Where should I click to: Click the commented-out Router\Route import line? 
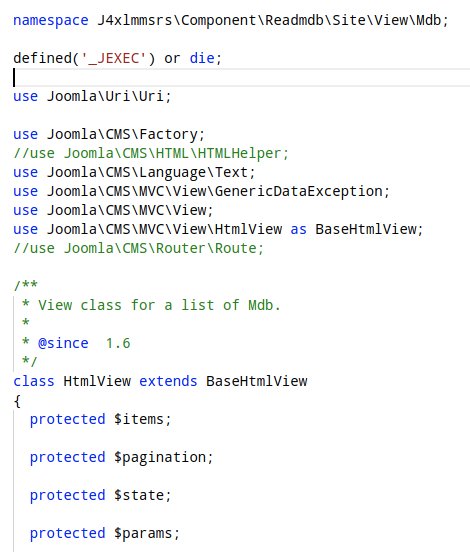(x=138, y=249)
